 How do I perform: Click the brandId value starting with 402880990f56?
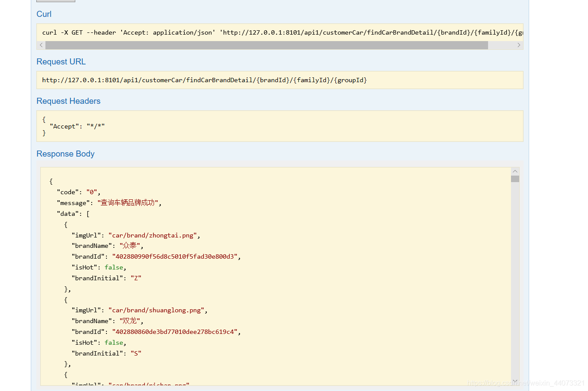(x=174, y=256)
